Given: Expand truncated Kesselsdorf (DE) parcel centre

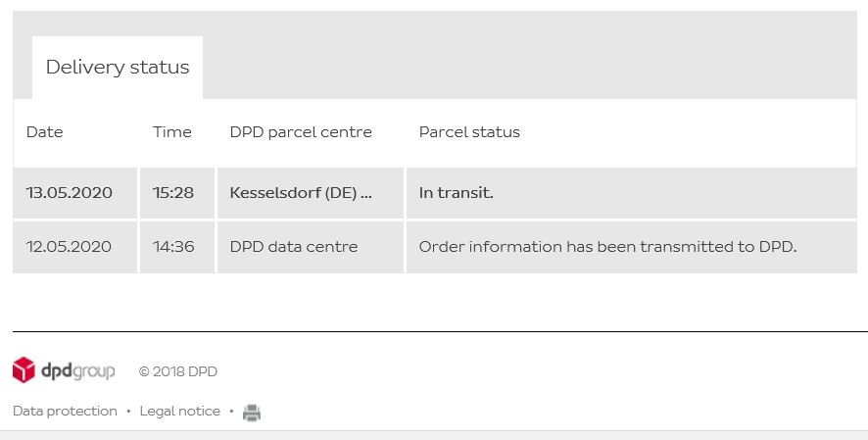Looking at the screenshot, I should (301, 193).
